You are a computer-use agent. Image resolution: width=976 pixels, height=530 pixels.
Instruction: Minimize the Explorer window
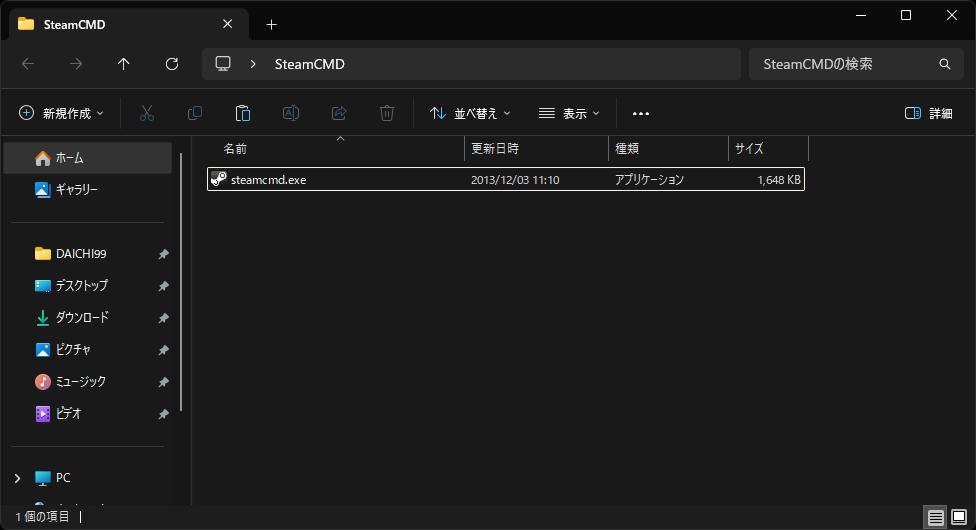click(x=861, y=15)
